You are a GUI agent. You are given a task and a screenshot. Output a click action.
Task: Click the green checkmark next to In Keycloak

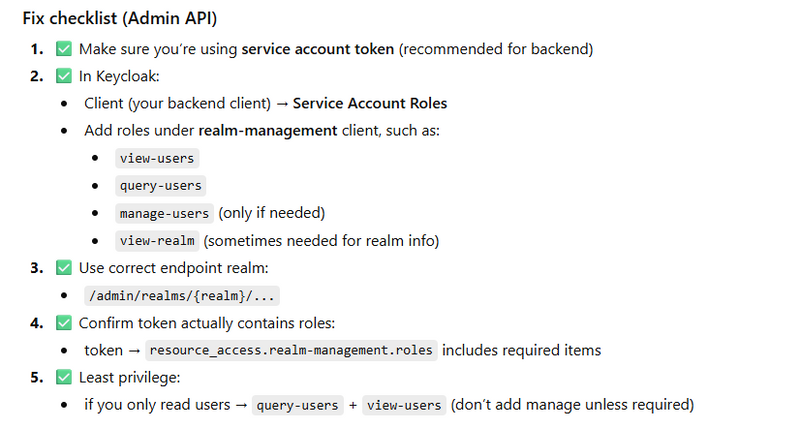pos(64,76)
